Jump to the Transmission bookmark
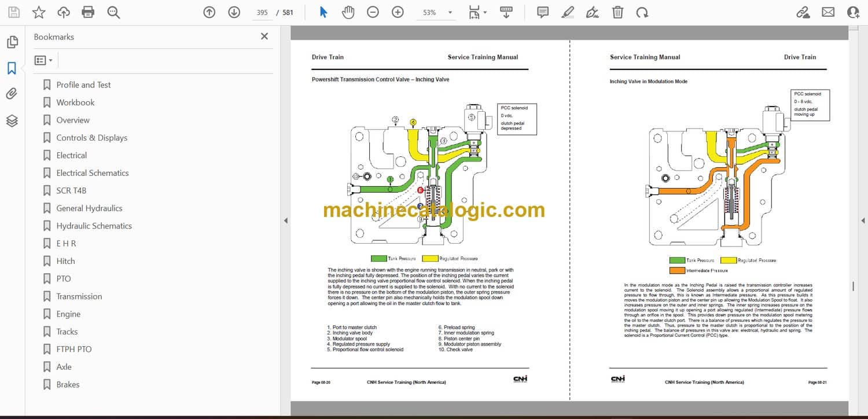The image size is (868, 419). coord(79,296)
